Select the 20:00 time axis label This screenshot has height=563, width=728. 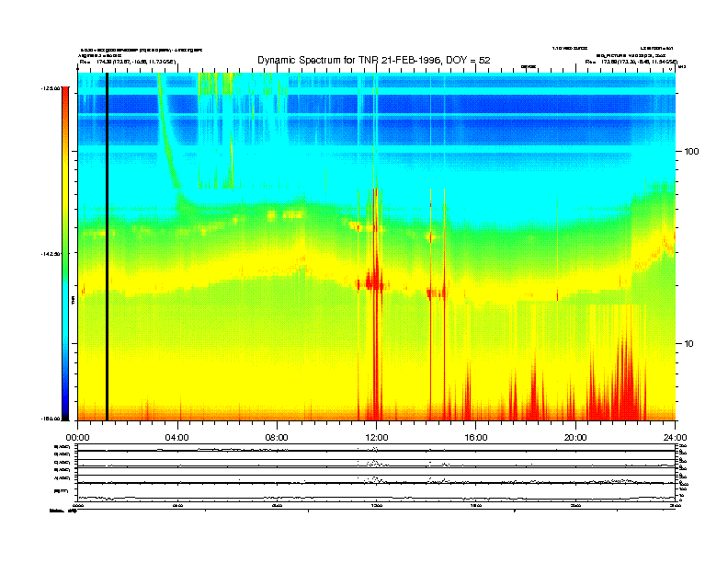tap(575, 438)
